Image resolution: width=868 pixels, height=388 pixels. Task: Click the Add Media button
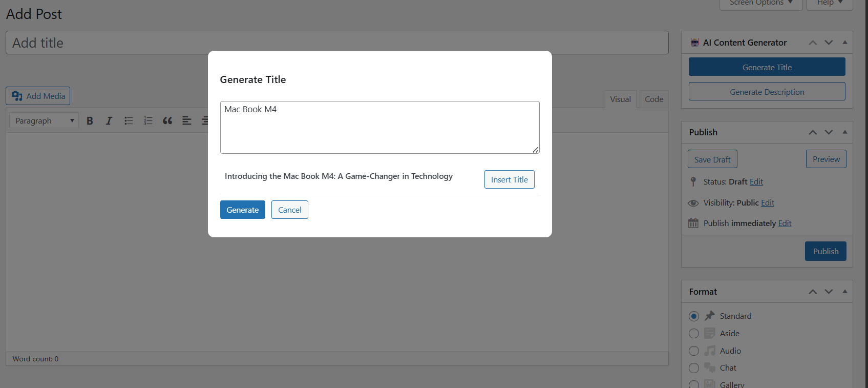click(x=38, y=96)
